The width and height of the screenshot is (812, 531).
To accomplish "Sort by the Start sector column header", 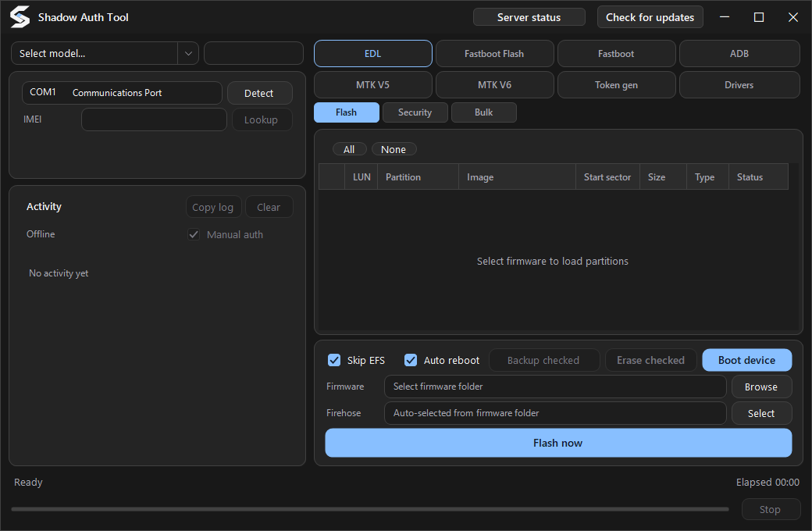I will (x=608, y=177).
